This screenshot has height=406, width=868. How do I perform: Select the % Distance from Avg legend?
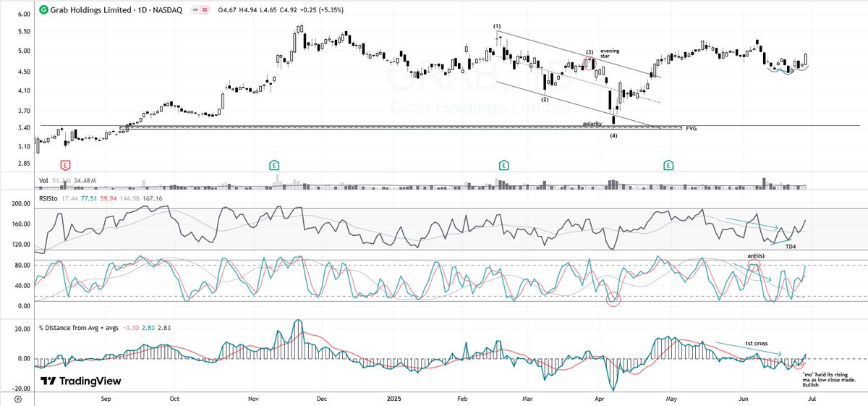pyautogui.click(x=77, y=329)
